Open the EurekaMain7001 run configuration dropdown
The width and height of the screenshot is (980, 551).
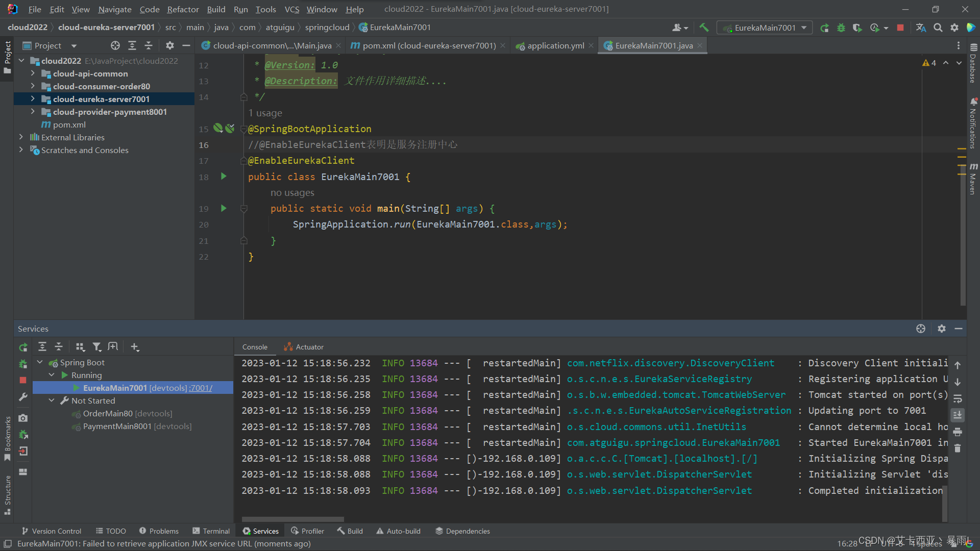[x=765, y=28]
